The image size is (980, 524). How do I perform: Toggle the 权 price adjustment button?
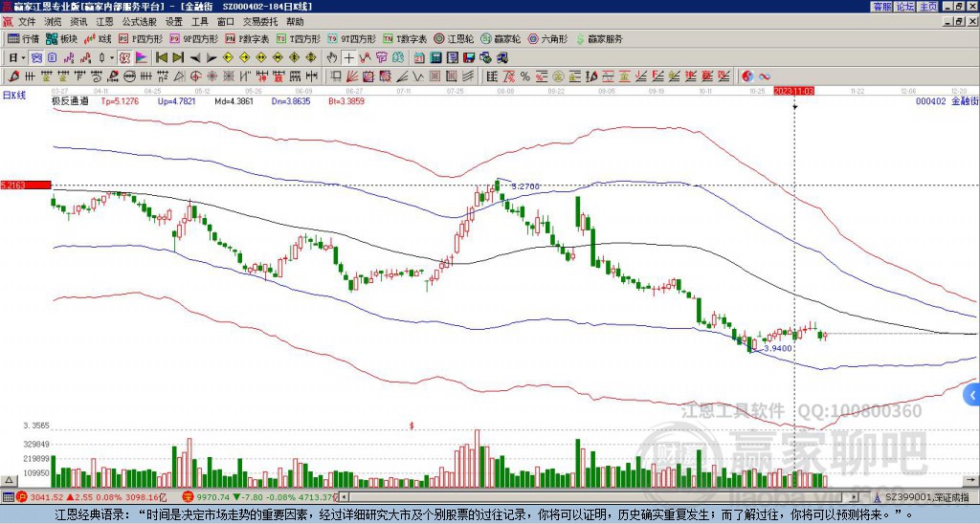[x=124, y=57]
